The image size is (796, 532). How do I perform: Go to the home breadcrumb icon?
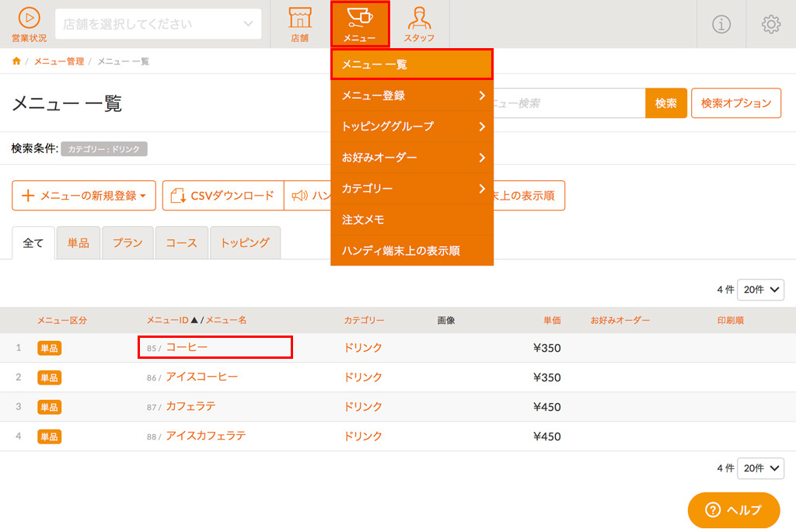(x=16, y=61)
